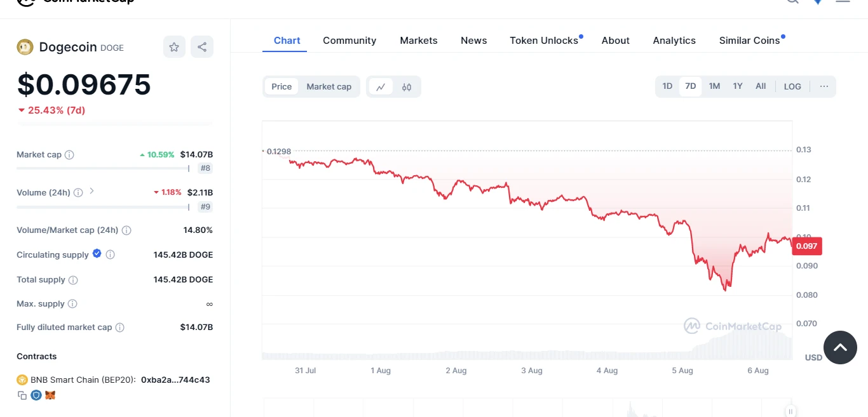
Task: Click the timeline range handle below chart
Action: pos(790,411)
